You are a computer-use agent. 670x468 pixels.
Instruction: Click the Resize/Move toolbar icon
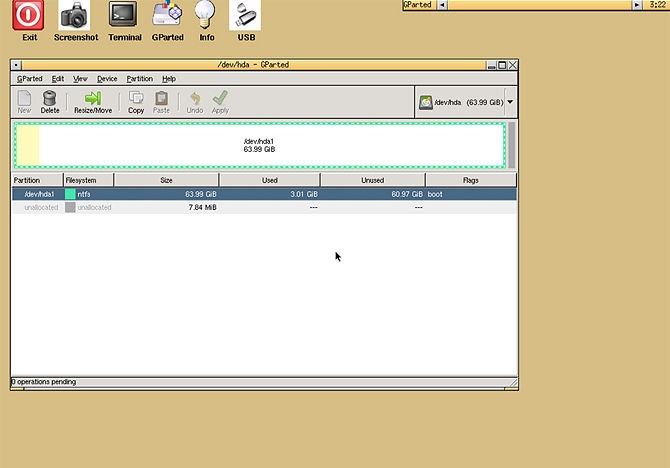click(x=93, y=98)
